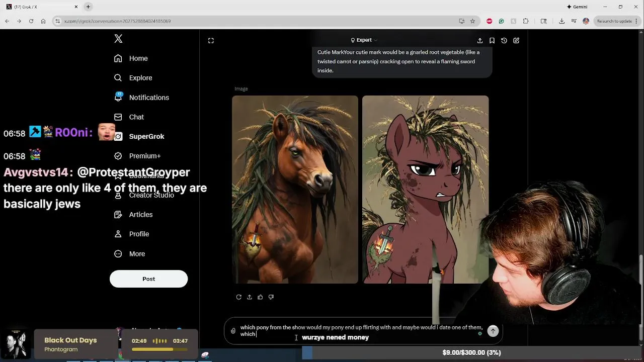Click the share response icon below images
The image size is (644, 362).
(250, 297)
